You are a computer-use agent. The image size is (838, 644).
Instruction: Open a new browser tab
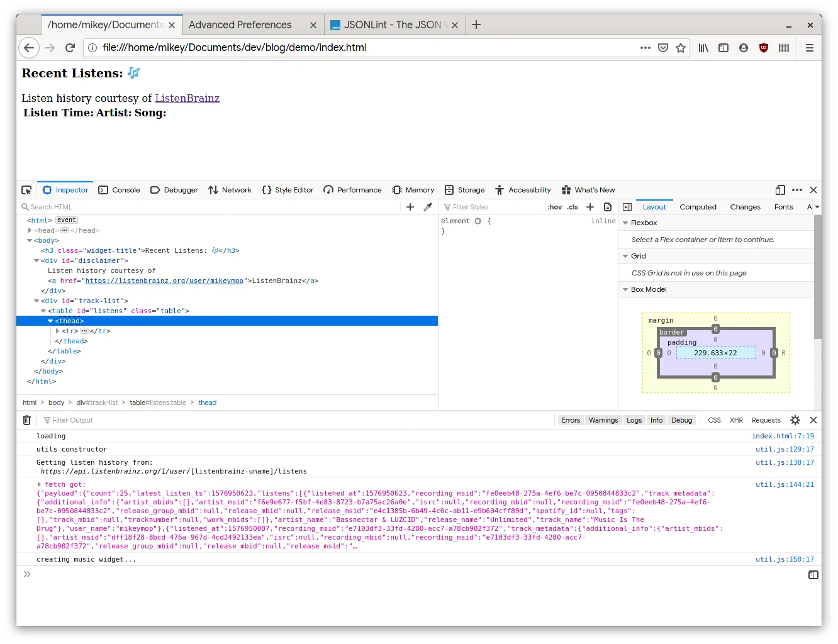pos(476,25)
